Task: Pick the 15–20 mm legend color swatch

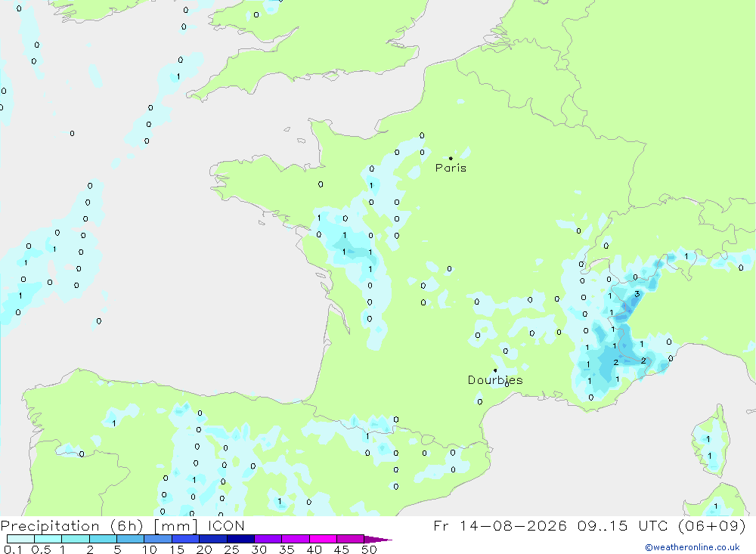Action: point(186,539)
